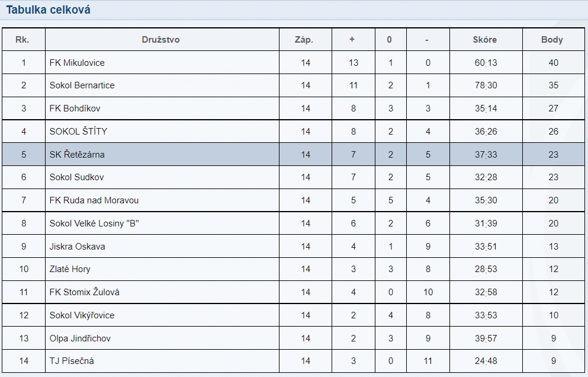Click the SOKOL ŠTÍTY team name

(78, 132)
